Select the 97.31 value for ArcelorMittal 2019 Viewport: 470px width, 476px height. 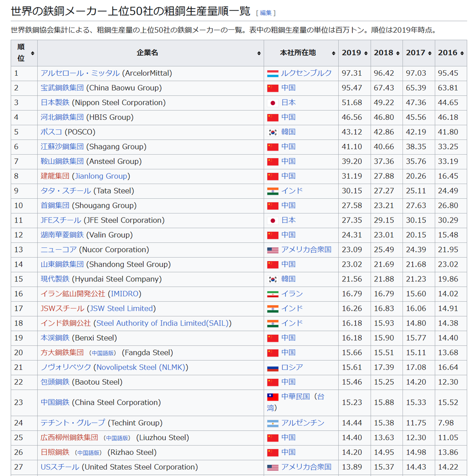pyautogui.click(x=352, y=73)
